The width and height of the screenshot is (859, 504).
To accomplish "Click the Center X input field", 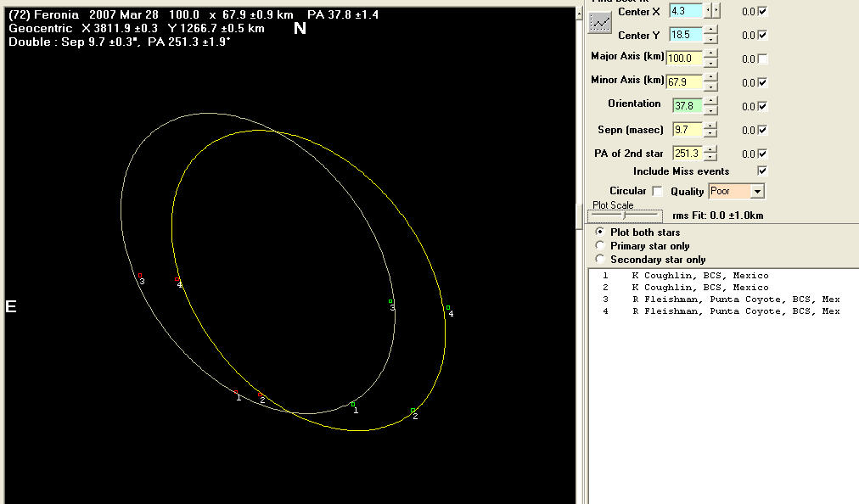I will 687,10.
